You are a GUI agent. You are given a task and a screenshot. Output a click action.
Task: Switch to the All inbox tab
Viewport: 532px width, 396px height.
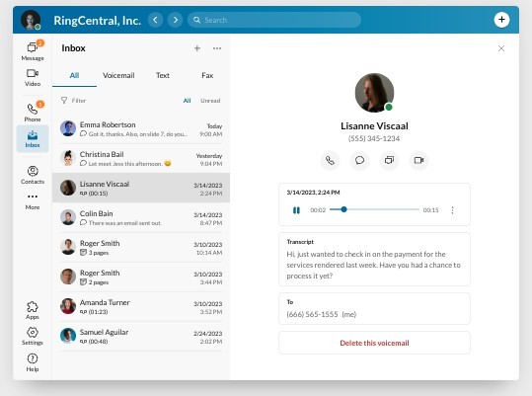coord(74,76)
